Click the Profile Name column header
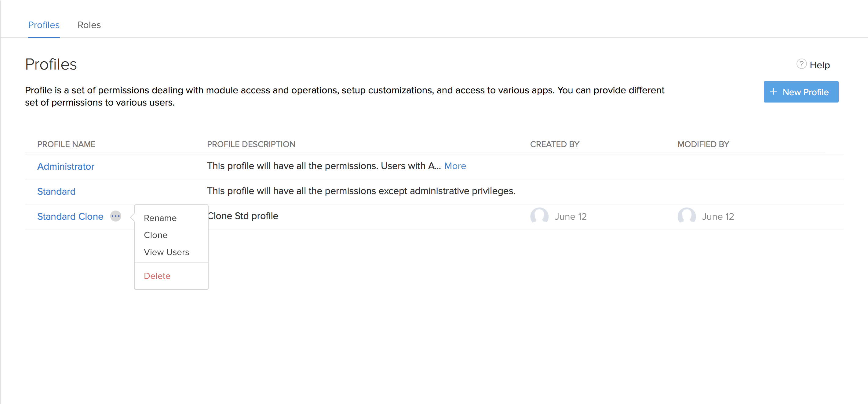Viewport: 868px width, 404px height. [x=66, y=144]
